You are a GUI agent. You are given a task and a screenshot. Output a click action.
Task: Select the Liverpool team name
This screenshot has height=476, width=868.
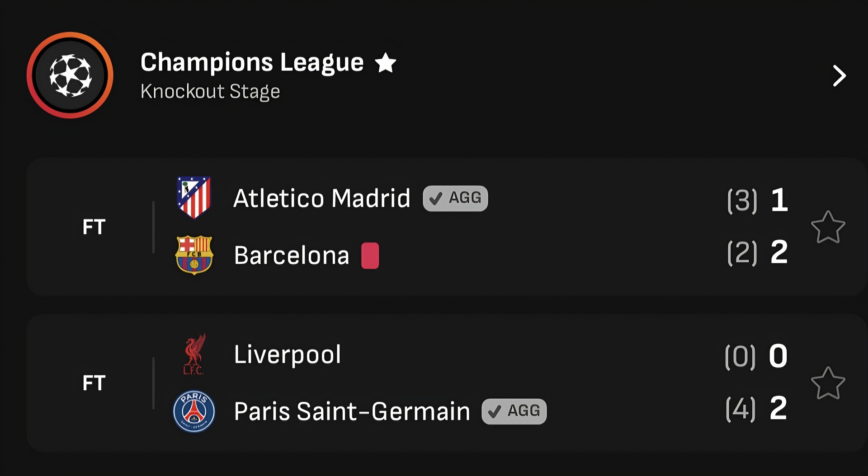pos(287,355)
